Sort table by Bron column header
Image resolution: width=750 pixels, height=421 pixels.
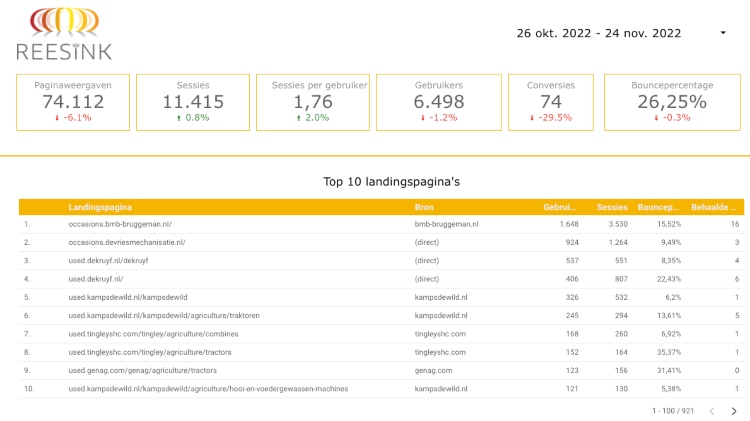point(424,207)
